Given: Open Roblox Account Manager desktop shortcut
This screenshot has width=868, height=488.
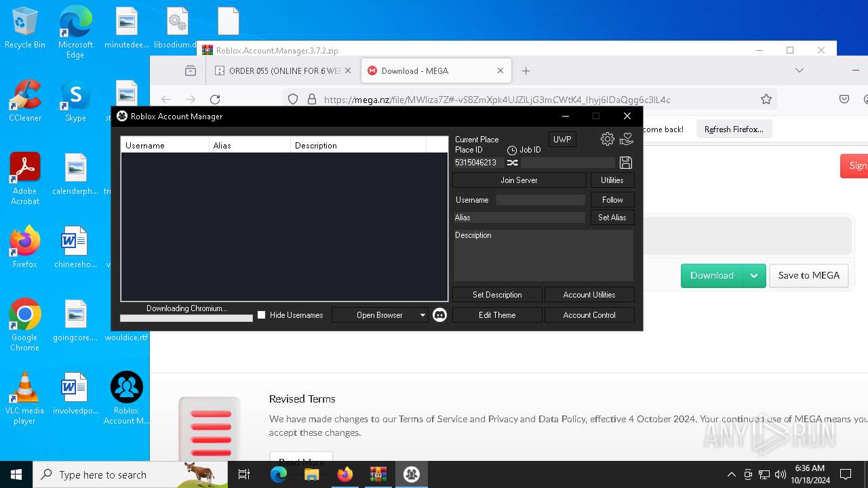Looking at the screenshot, I should [x=126, y=399].
